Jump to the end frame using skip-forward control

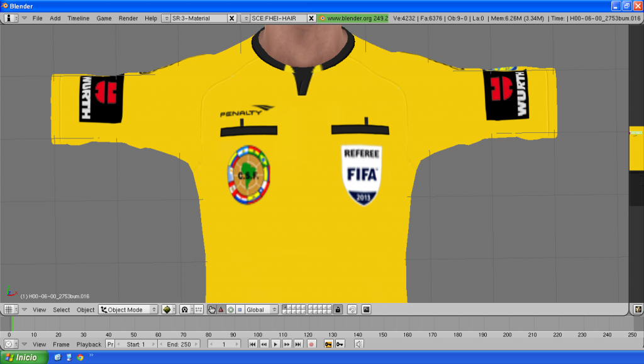(x=298, y=344)
